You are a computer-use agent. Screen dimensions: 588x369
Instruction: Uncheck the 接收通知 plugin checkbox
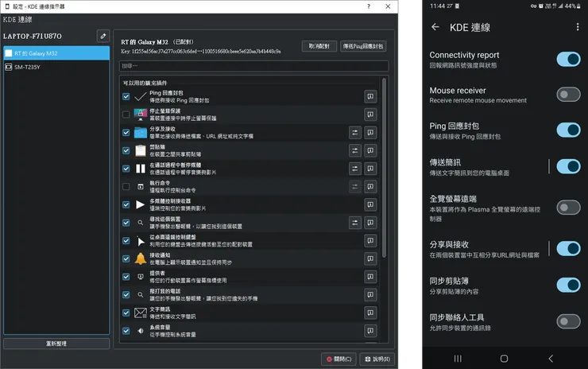click(x=126, y=258)
